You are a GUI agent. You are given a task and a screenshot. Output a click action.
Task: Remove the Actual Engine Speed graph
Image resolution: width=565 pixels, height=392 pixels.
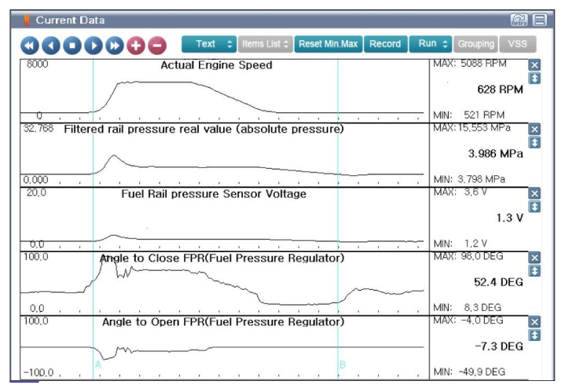(x=535, y=66)
